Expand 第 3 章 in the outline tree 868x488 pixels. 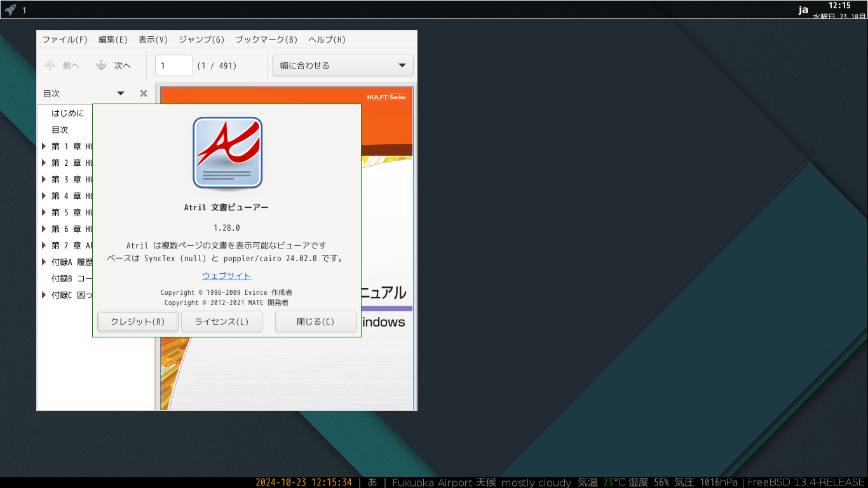pos(44,179)
